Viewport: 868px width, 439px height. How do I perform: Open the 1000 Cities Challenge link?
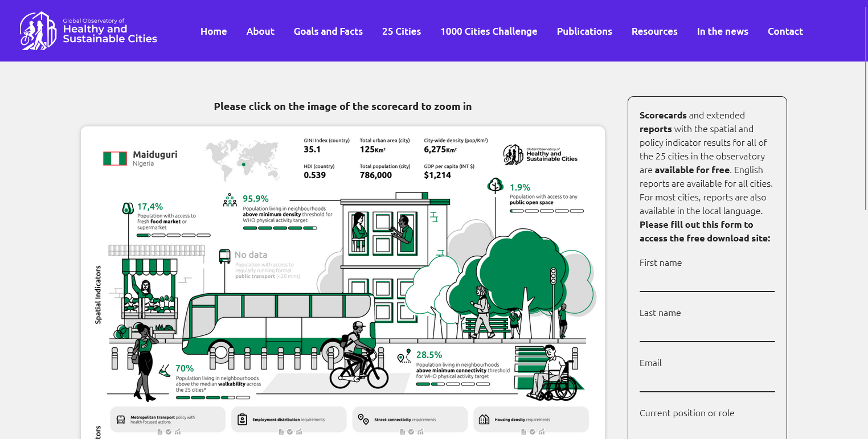pos(489,31)
